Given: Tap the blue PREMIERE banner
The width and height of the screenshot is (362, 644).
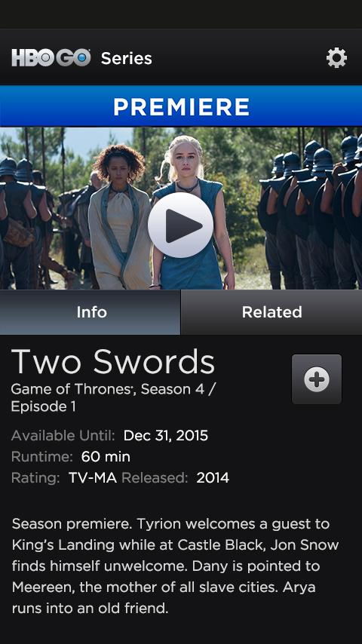Looking at the screenshot, I should 181,106.
